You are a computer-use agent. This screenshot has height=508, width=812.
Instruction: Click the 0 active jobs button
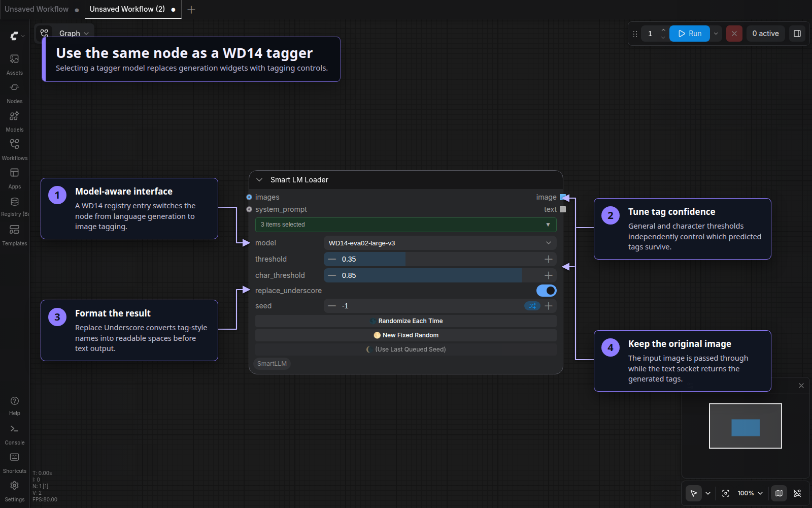[x=765, y=34]
